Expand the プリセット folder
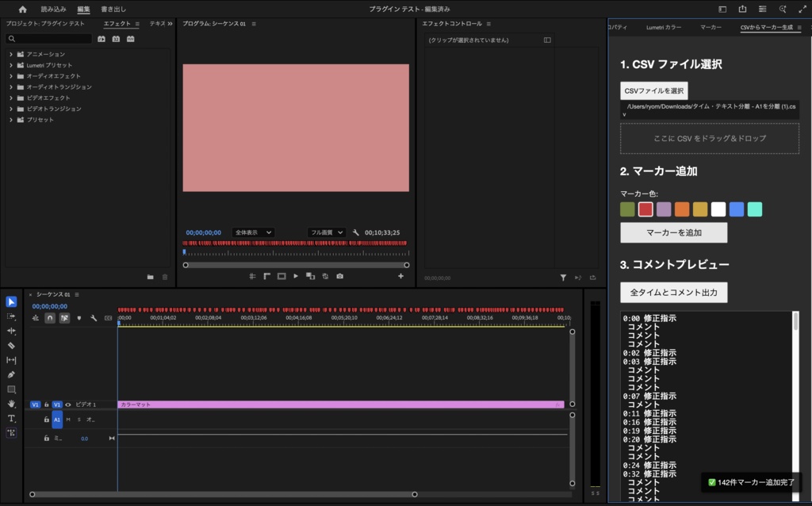The width and height of the screenshot is (812, 506). pyautogui.click(x=11, y=120)
